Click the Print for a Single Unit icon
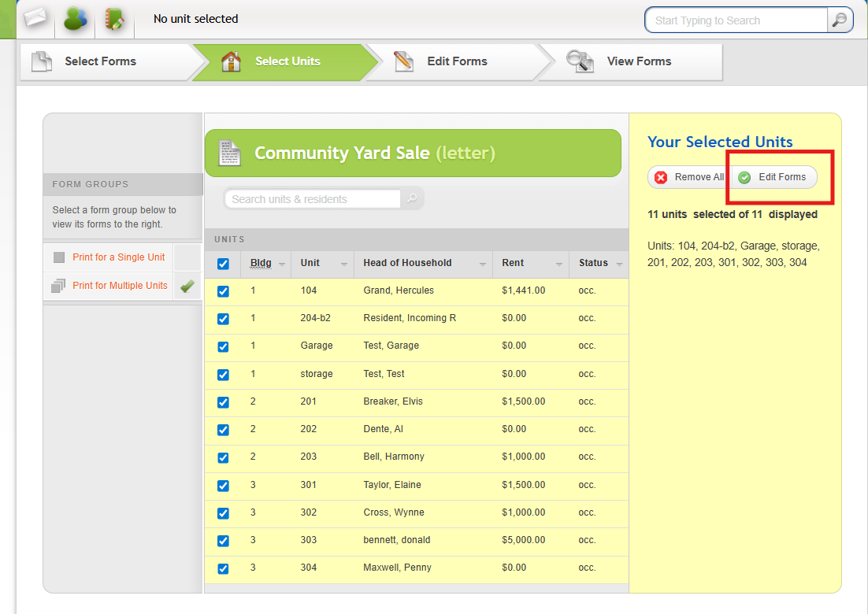The width and height of the screenshot is (868, 614). (x=59, y=257)
